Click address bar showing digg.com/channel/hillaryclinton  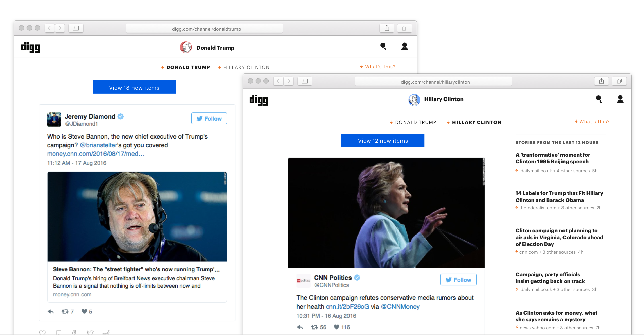click(433, 82)
